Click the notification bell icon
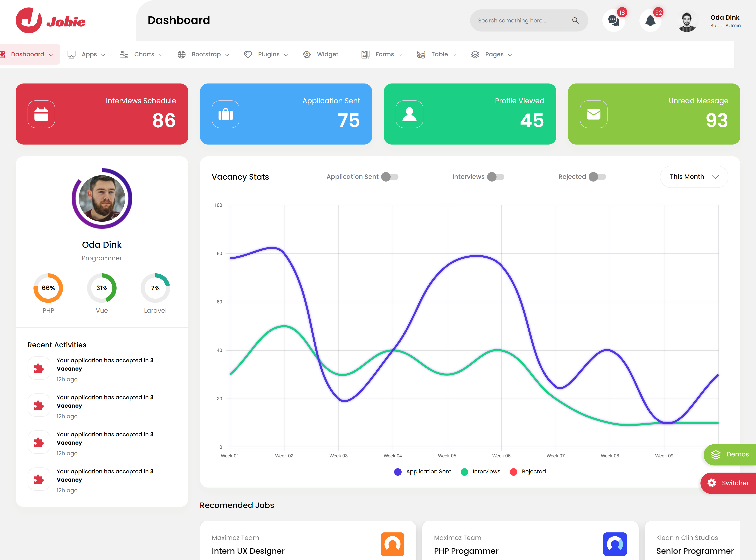This screenshot has width=756, height=560. (650, 21)
